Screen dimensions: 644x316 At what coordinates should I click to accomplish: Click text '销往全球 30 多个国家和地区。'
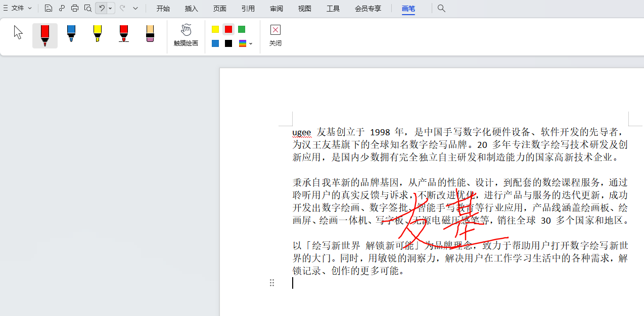(x=563, y=221)
